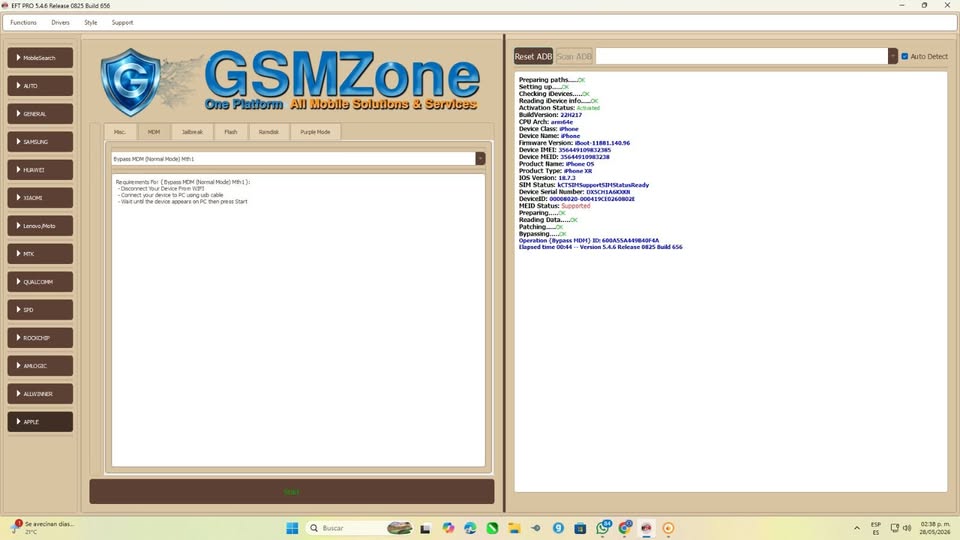The width and height of the screenshot is (960, 540).
Task: Open the taskbar clock and date
Action: pos(936,528)
